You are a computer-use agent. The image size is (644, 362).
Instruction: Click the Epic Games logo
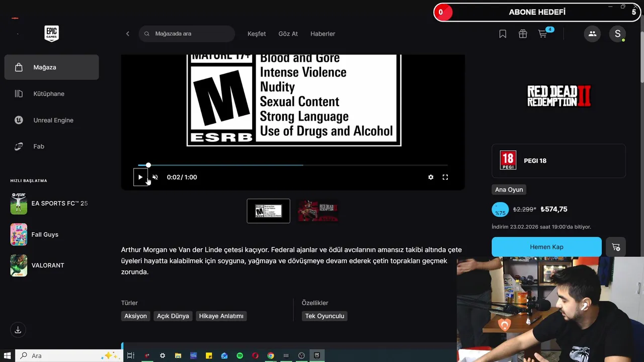tap(51, 34)
